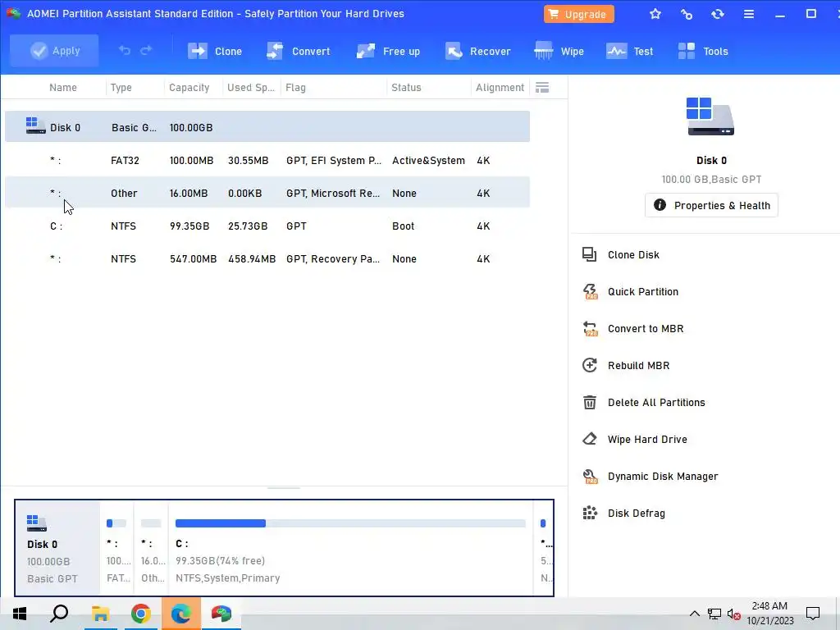This screenshot has width=840, height=630.
Task: Click the Disk Defrag icon
Action: (x=589, y=513)
